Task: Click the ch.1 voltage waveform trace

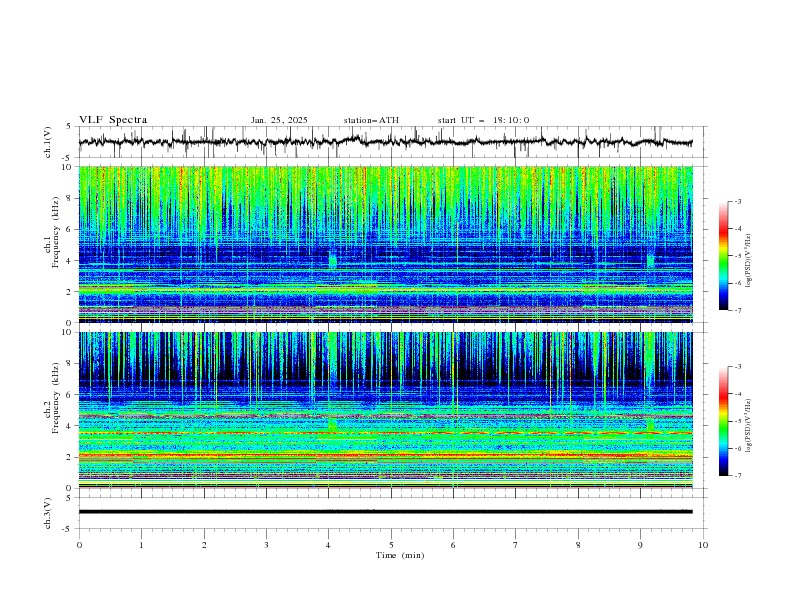Action: pyautogui.click(x=385, y=142)
